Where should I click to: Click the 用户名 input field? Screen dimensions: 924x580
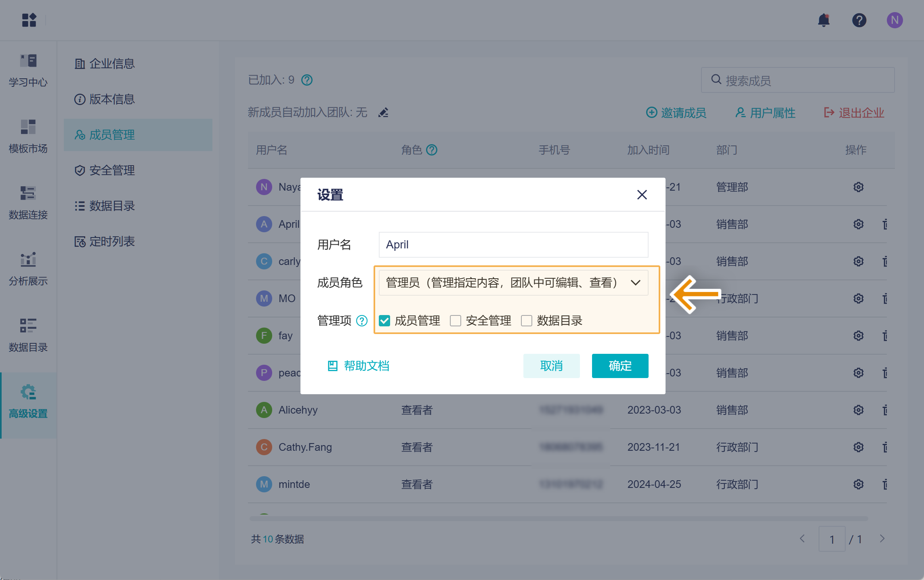(513, 245)
